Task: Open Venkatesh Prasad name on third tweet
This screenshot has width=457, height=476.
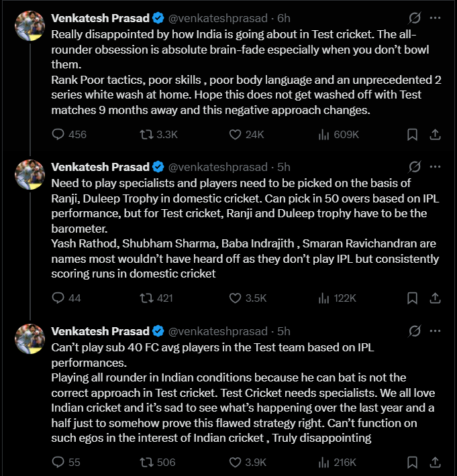Action: coord(100,331)
